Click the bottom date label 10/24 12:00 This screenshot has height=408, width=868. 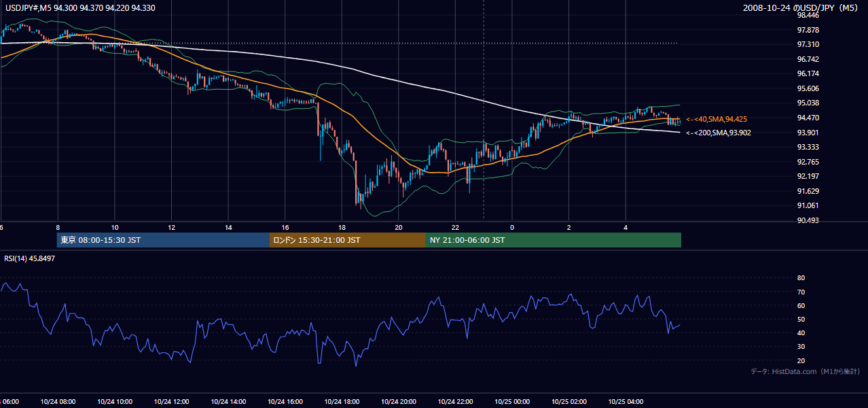coord(171,402)
